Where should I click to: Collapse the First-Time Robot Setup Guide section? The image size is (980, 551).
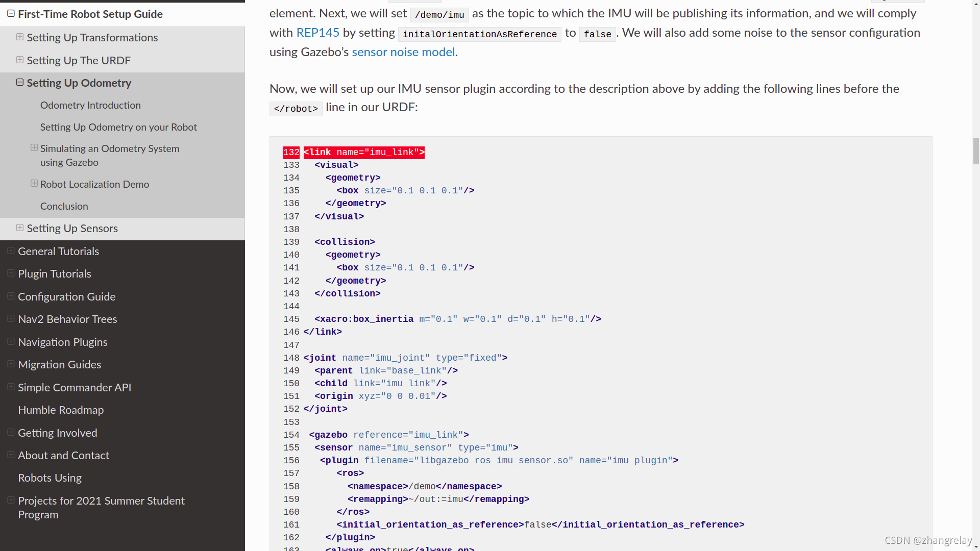(x=11, y=14)
